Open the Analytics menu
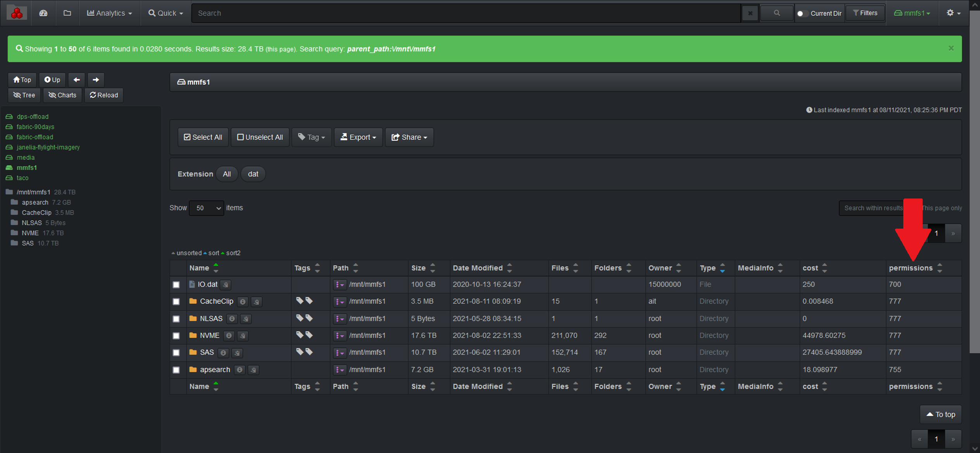980x453 pixels. pos(110,13)
